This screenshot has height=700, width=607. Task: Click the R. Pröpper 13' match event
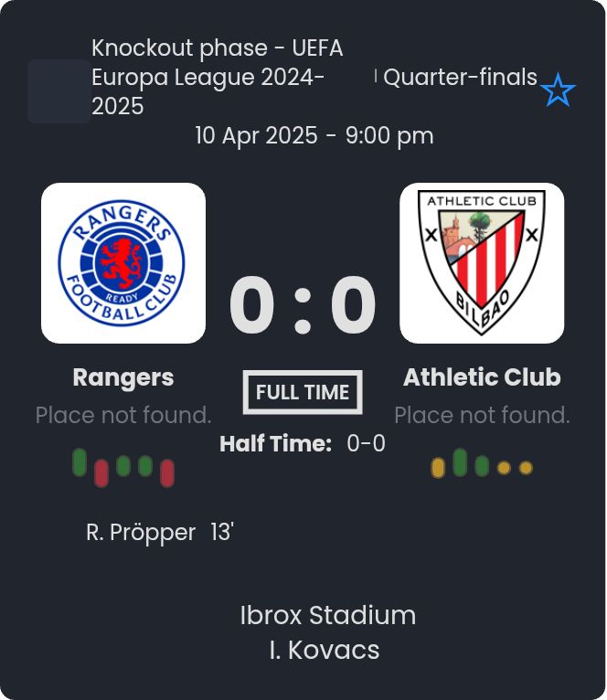click(x=160, y=533)
